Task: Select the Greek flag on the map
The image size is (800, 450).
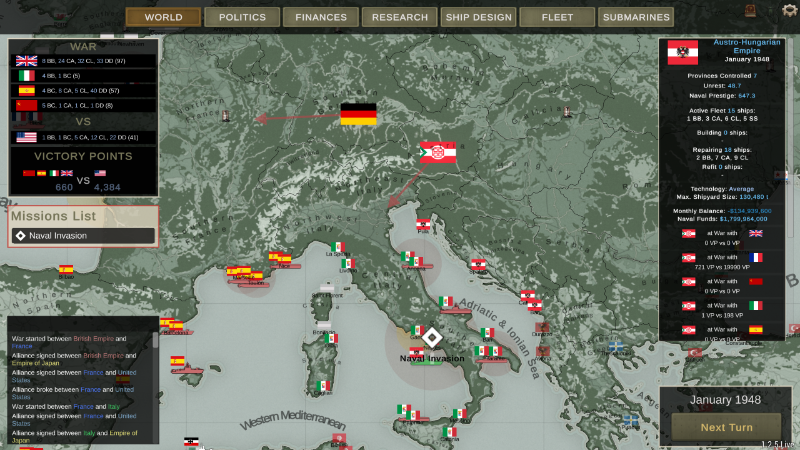Action: [616, 346]
